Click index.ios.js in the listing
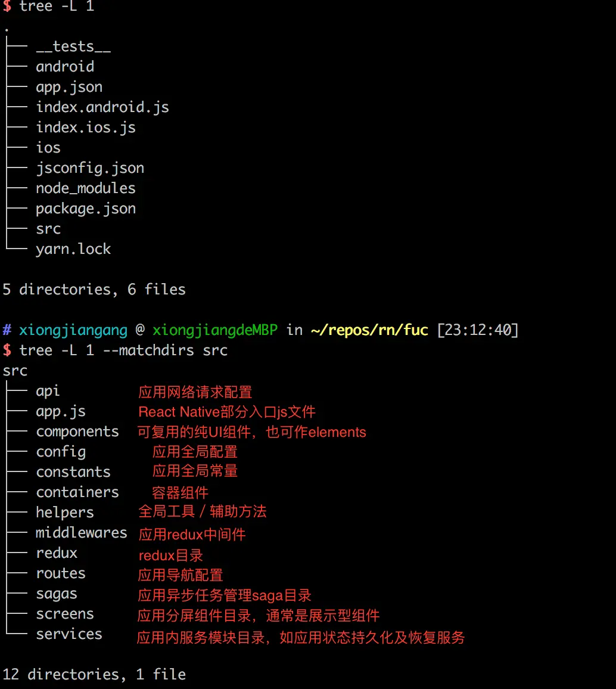 pos(86,128)
